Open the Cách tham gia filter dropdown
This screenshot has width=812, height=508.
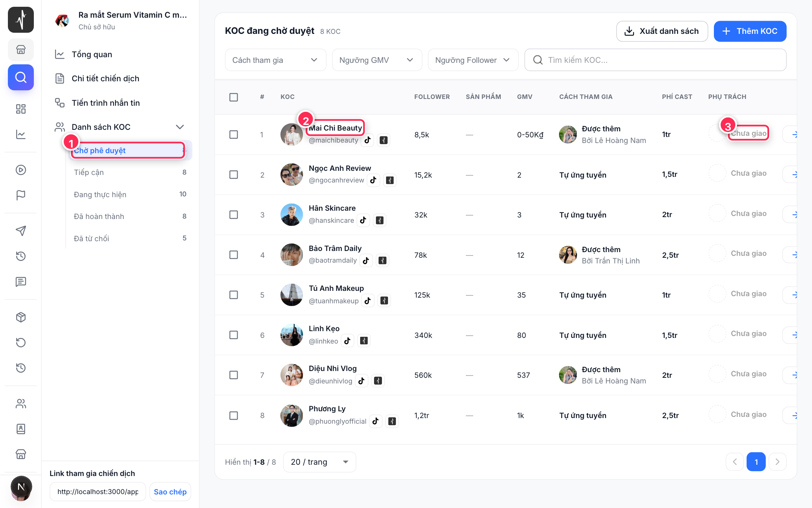pos(276,60)
